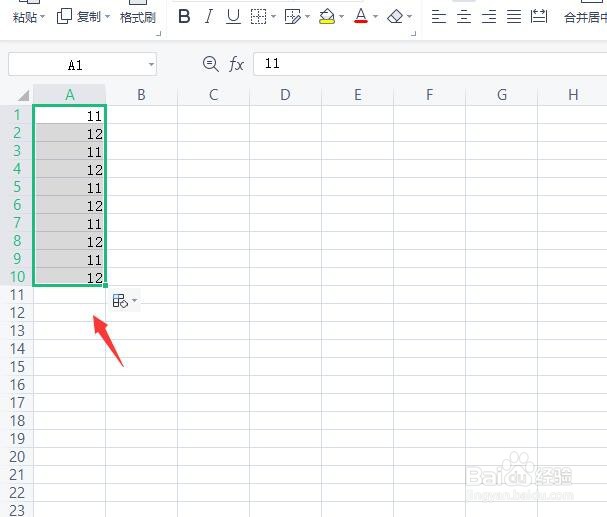This screenshot has width=607, height=517.
Task: Open 复制 copy dropdown arrow
Action: point(107,17)
